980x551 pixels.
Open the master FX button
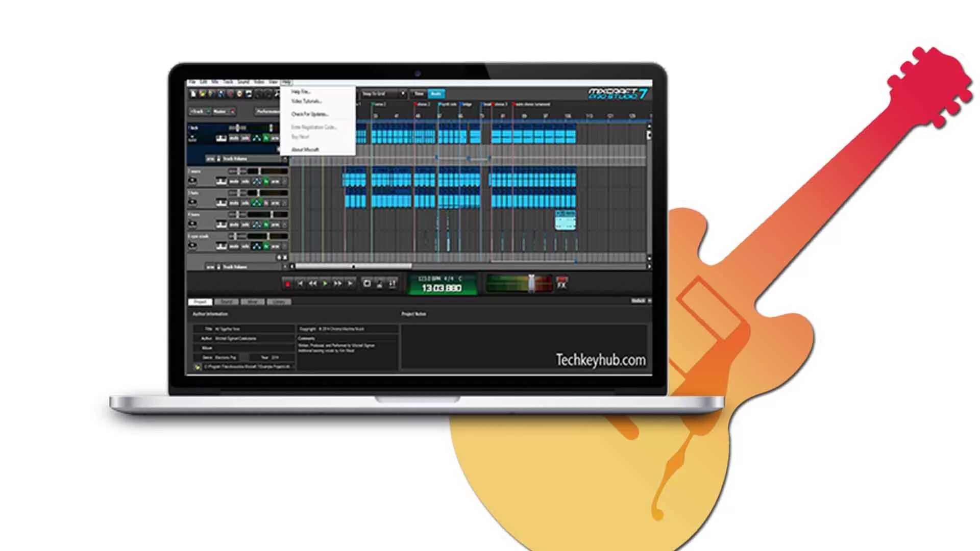(x=562, y=283)
